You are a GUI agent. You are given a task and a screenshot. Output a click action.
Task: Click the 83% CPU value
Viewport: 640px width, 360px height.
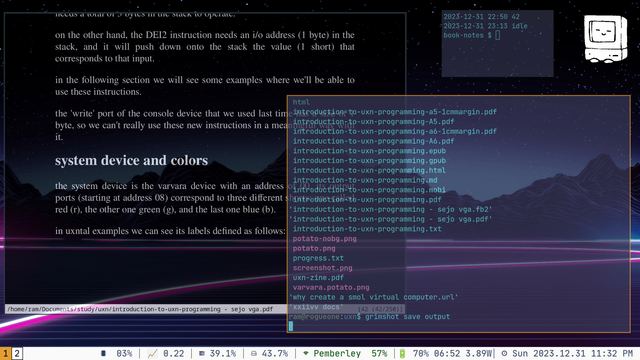124,353
